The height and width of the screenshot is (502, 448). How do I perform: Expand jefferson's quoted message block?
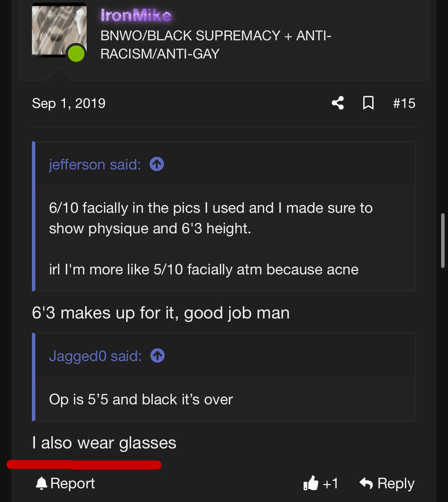pos(225,239)
